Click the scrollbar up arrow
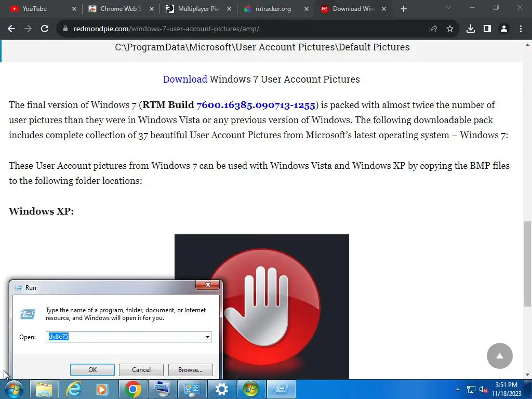532x399 pixels. pyautogui.click(x=528, y=45)
